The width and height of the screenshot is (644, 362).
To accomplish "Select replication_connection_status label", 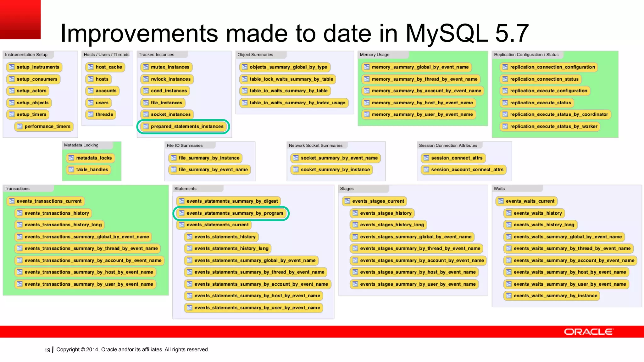I will pos(544,79).
